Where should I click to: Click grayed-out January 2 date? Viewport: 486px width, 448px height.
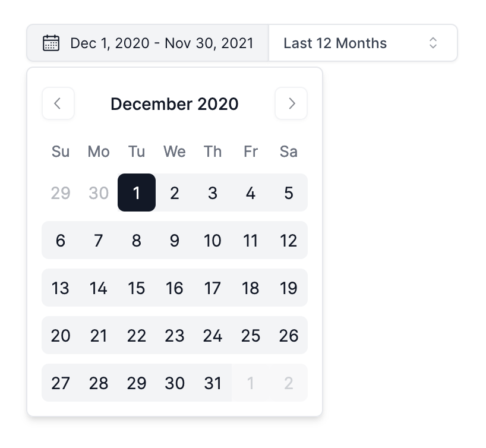289,383
